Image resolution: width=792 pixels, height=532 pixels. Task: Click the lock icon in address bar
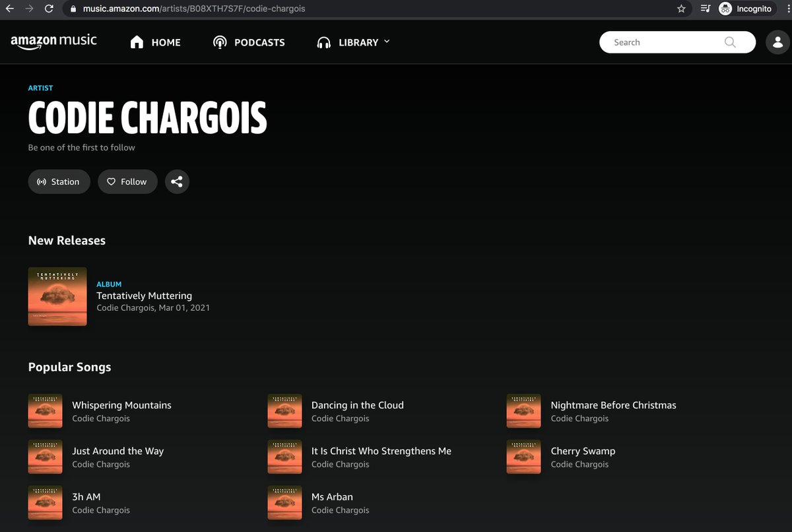tap(73, 9)
